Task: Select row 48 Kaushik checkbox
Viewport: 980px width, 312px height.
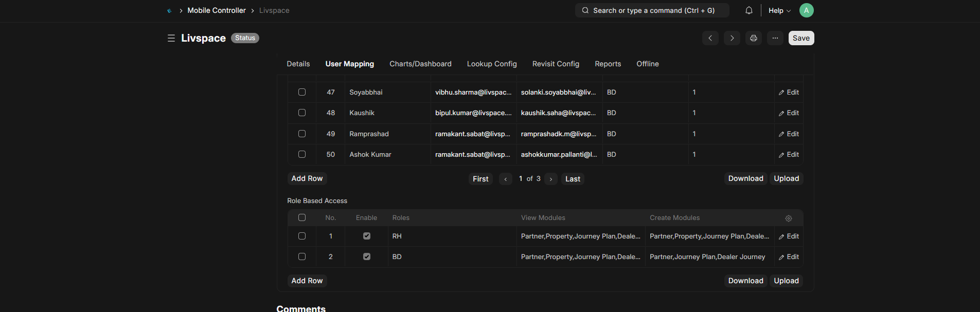Action: (302, 113)
